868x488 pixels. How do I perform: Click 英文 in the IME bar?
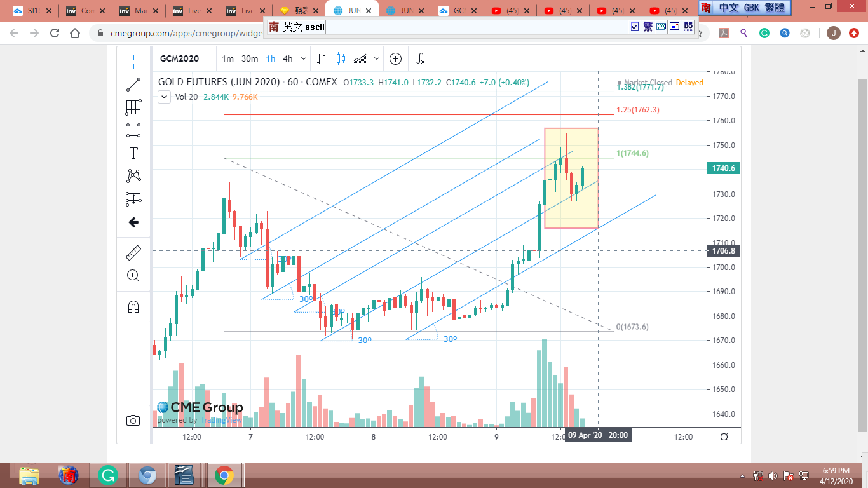[292, 27]
